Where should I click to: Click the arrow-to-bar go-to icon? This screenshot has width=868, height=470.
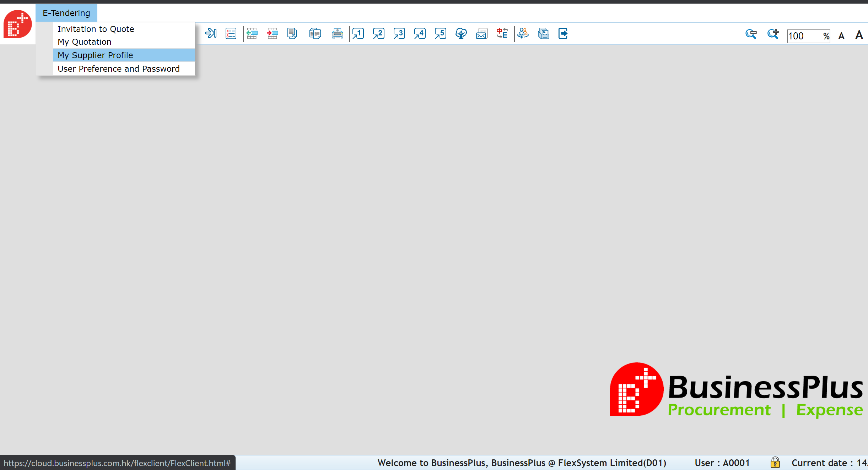coord(211,34)
